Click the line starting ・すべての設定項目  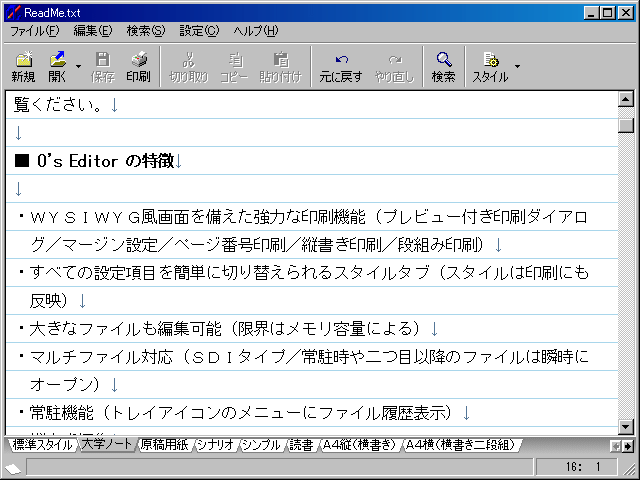pos(304,273)
